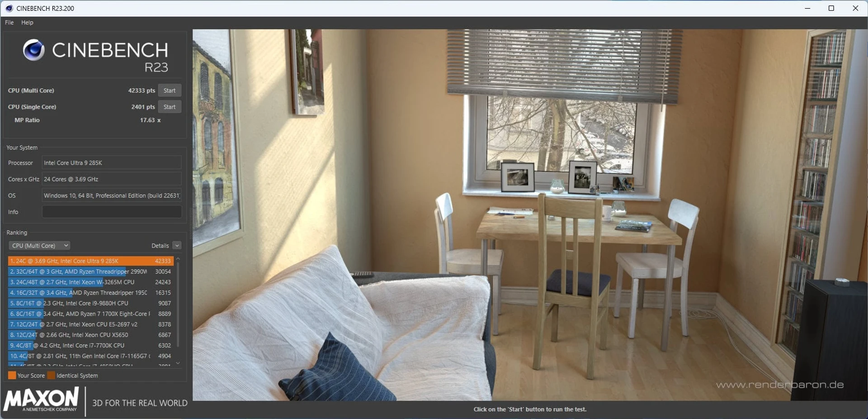Select ranking row 3 Intel Xeon W-3265M
This screenshot has height=419, width=868.
click(91, 282)
